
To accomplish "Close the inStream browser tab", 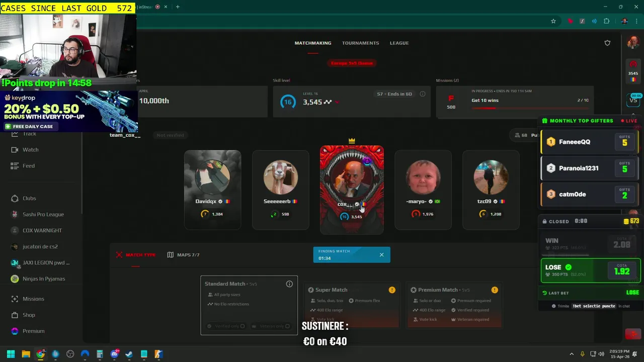I will point(166,7).
